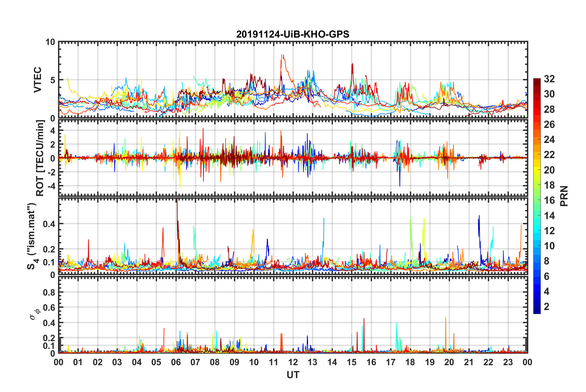Click colorbar tick label 4
The width and height of the screenshot is (586, 392).
(x=547, y=292)
